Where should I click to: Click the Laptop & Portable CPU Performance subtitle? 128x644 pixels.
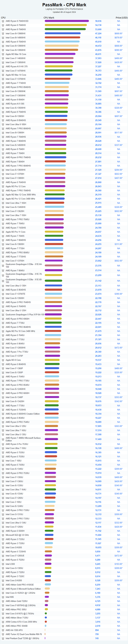pyautogui.click(x=64, y=9)
